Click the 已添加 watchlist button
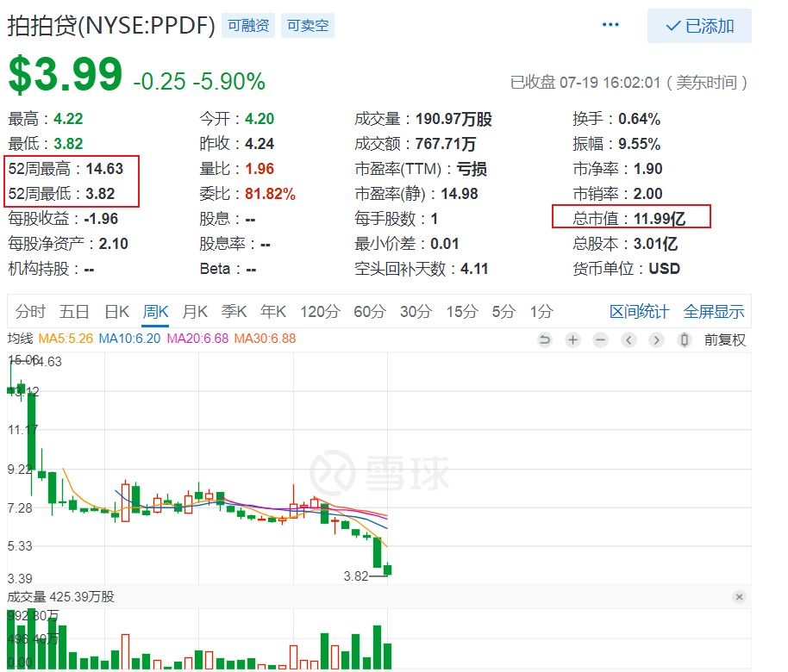 pyautogui.click(x=699, y=26)
